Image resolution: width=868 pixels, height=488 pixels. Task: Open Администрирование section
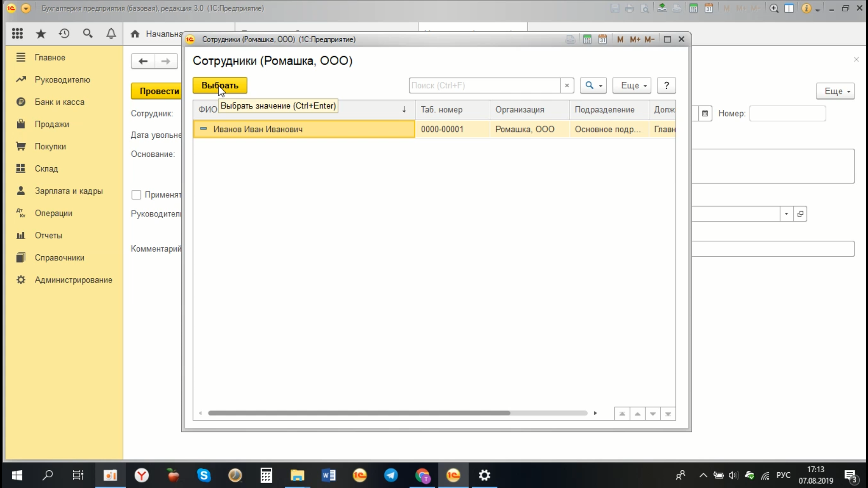(73, 280)
